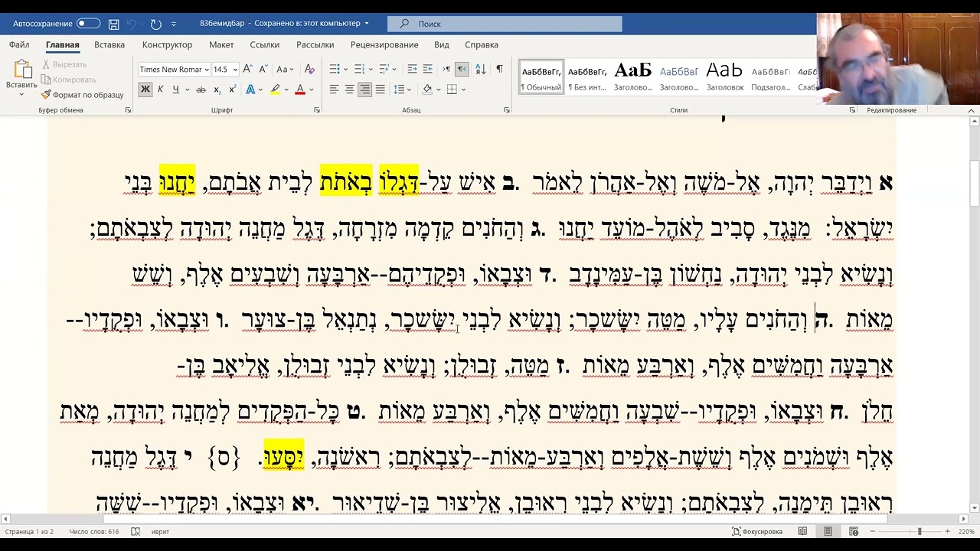This screenshot has height=551, width=980.
Task: Switch to the Рецензирование tab
Action: pos(384,45)
